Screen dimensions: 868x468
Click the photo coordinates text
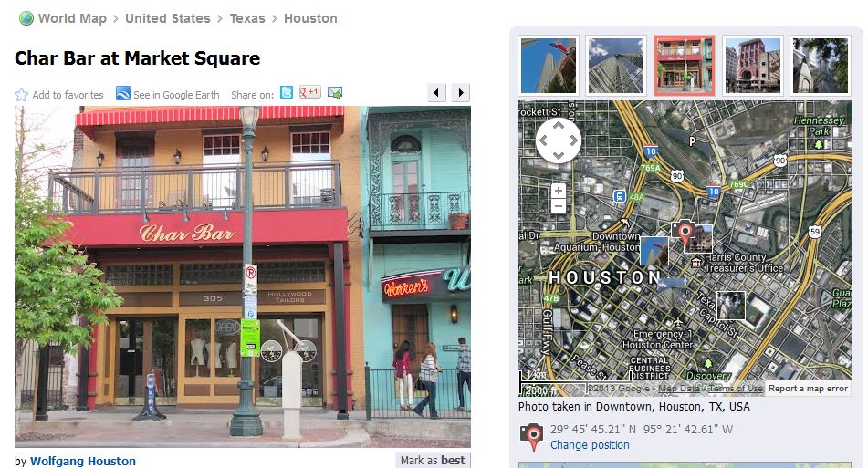coord(641,430)
